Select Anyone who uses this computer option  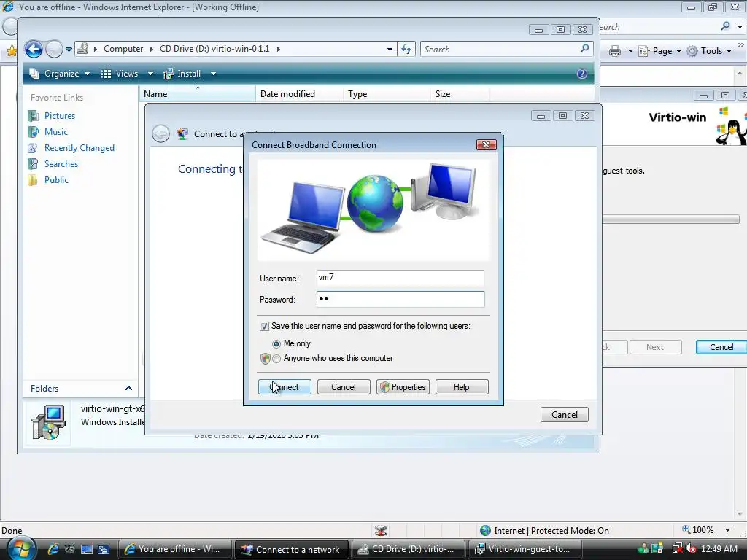click(x=276, y=359)
